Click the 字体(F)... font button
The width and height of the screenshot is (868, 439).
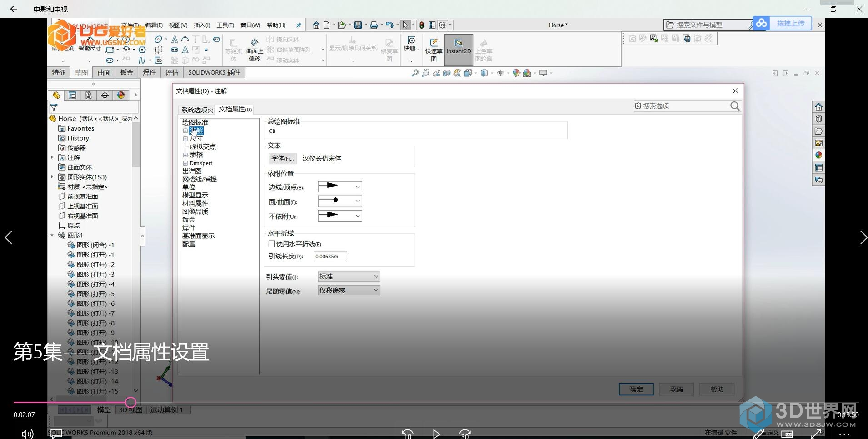point(282,158)
